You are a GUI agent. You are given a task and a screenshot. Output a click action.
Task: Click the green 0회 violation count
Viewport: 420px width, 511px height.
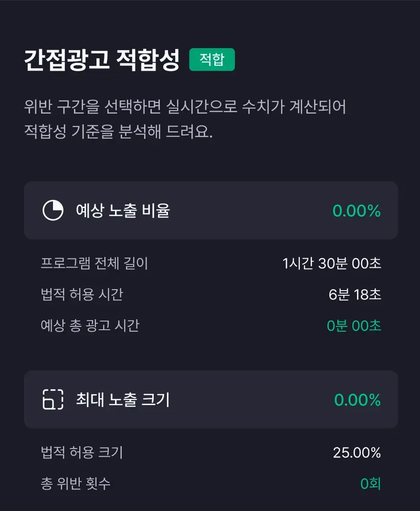[370, 484]
